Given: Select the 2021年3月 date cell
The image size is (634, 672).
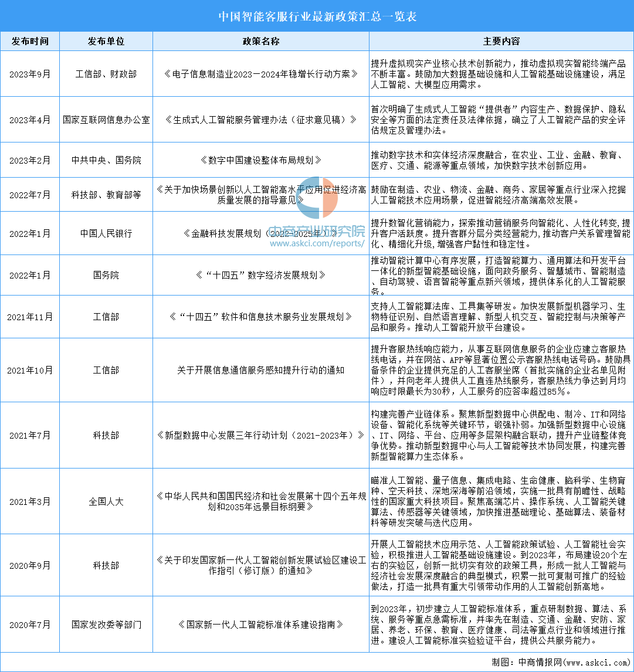Looking at the screenshot, I should coord(30,501).
